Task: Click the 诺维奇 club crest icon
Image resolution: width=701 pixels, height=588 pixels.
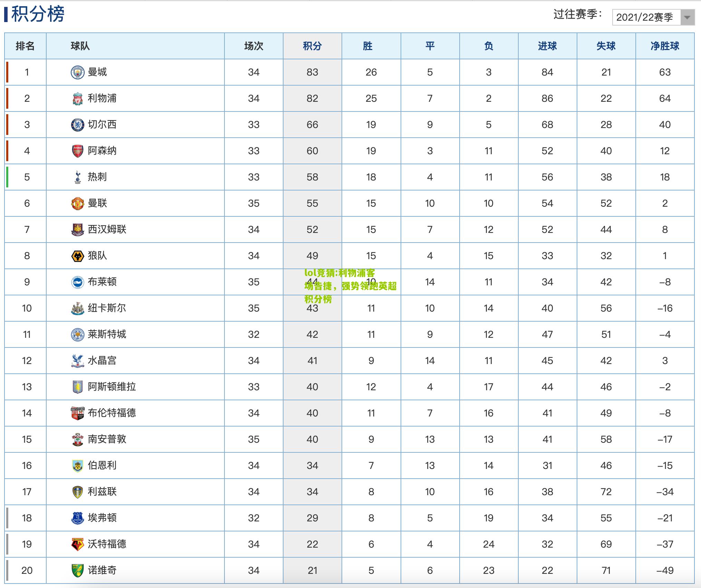Action: [77, 571]
